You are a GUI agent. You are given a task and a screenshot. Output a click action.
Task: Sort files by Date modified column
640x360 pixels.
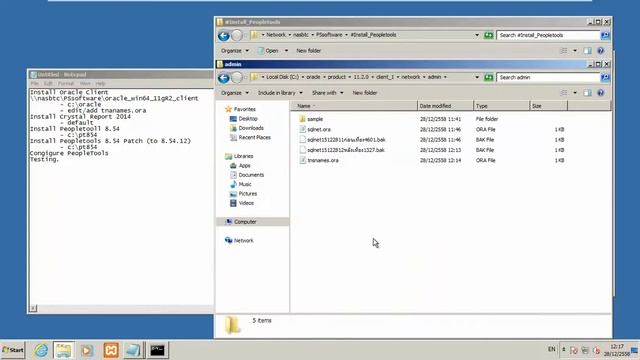click(445, 106)
